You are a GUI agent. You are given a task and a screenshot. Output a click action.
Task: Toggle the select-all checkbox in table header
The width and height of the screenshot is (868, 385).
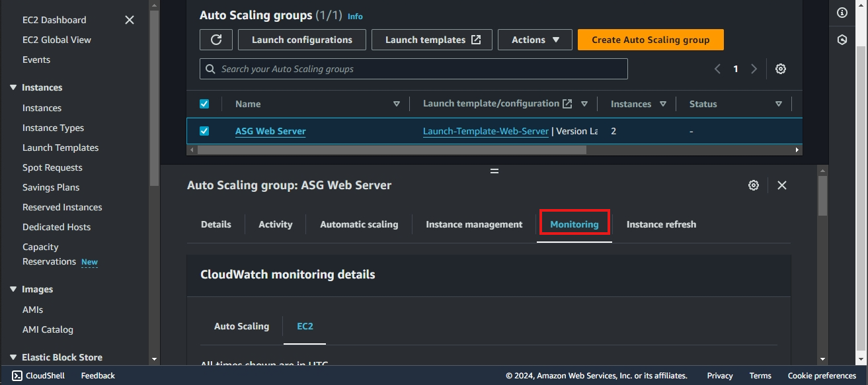pyautogui.click(x=204, y=104)
